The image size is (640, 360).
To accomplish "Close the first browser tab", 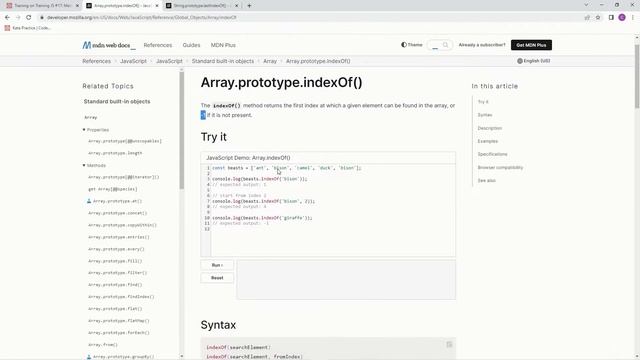I will [x=77, y=6].
